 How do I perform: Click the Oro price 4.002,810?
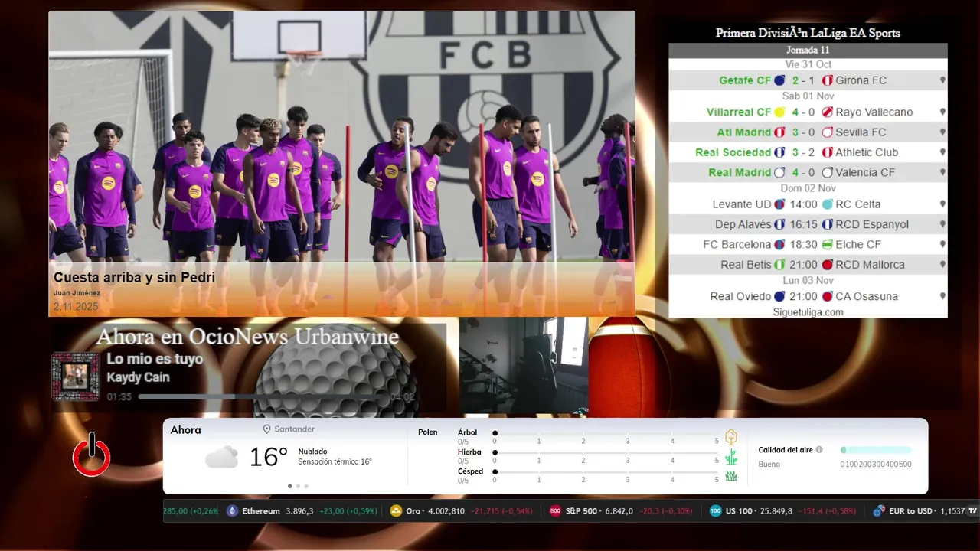[x=446, y=511]
